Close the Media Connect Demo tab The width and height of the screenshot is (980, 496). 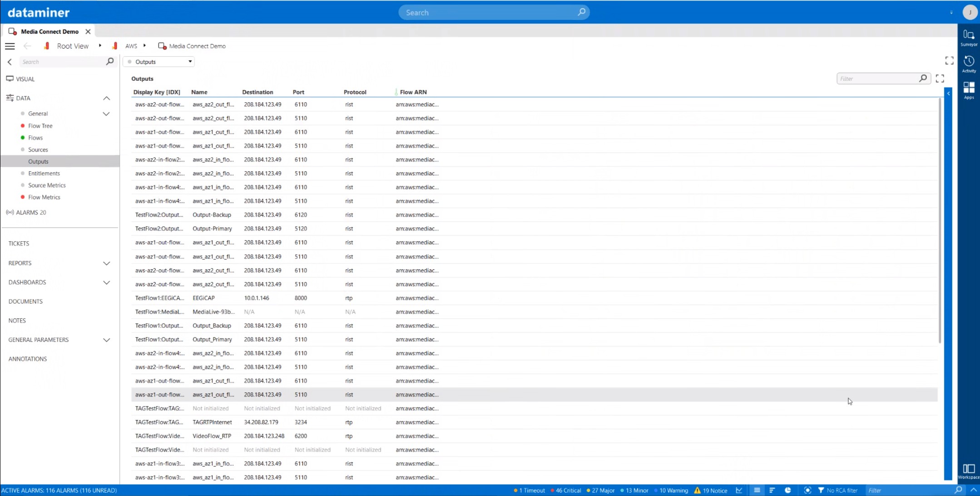88,31
